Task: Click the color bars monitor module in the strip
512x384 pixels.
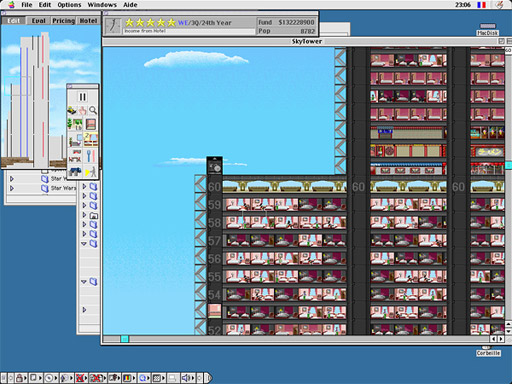Action: 130,378
